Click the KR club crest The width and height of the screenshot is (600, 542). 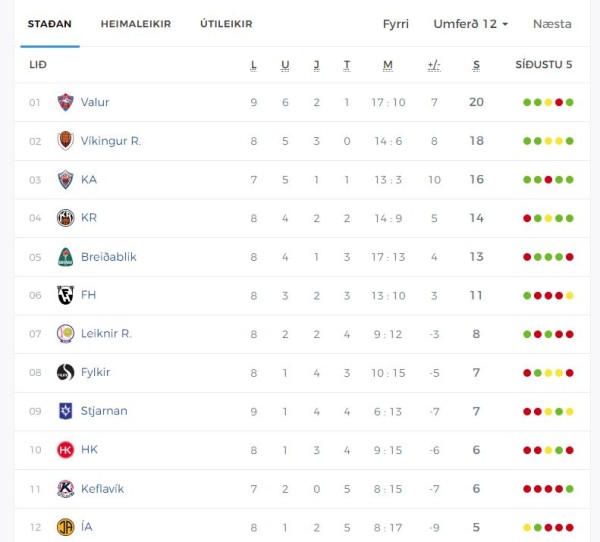[x=65, y=218]
